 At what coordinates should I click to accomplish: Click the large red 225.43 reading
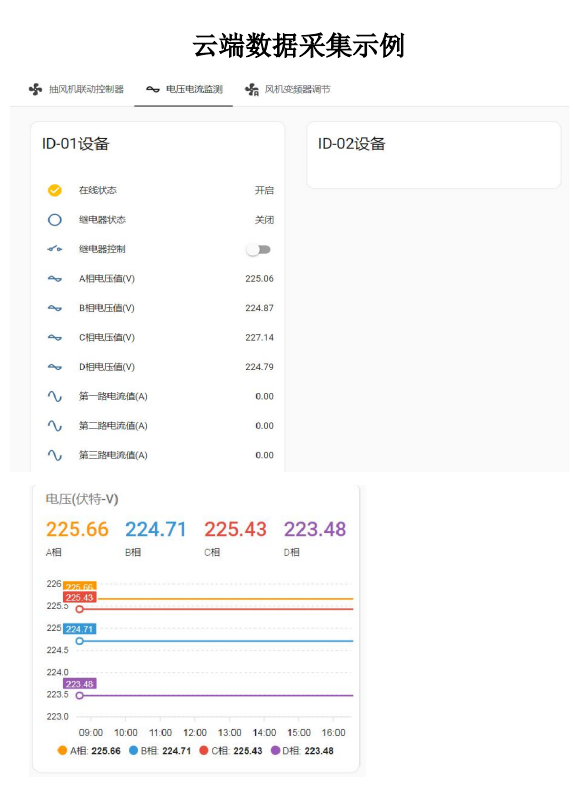click(235, 529)
